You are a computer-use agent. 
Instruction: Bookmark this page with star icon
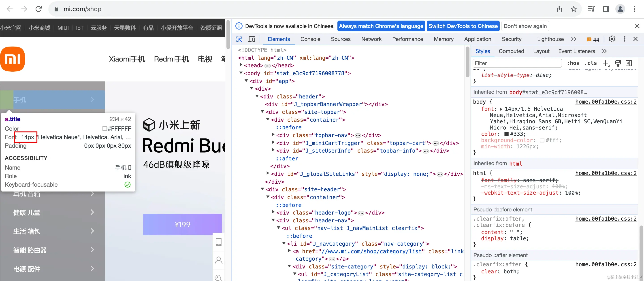point(574,9)
